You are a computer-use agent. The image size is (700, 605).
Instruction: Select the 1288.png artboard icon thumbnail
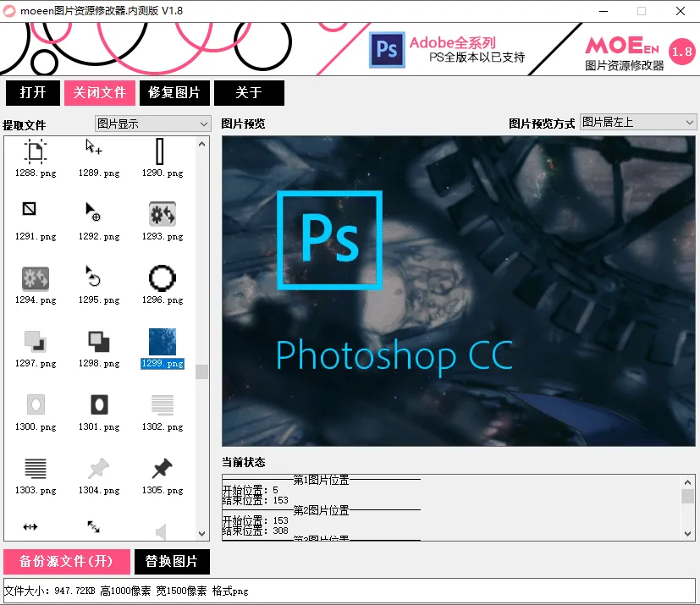tap(36, 151)
